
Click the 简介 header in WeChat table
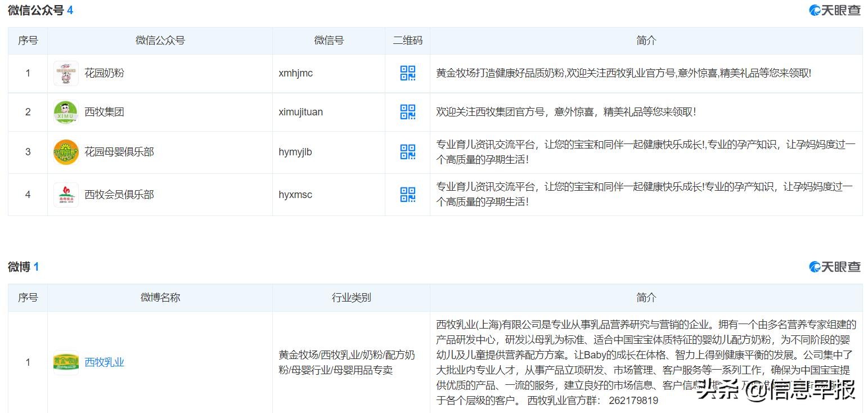(646, 41)
